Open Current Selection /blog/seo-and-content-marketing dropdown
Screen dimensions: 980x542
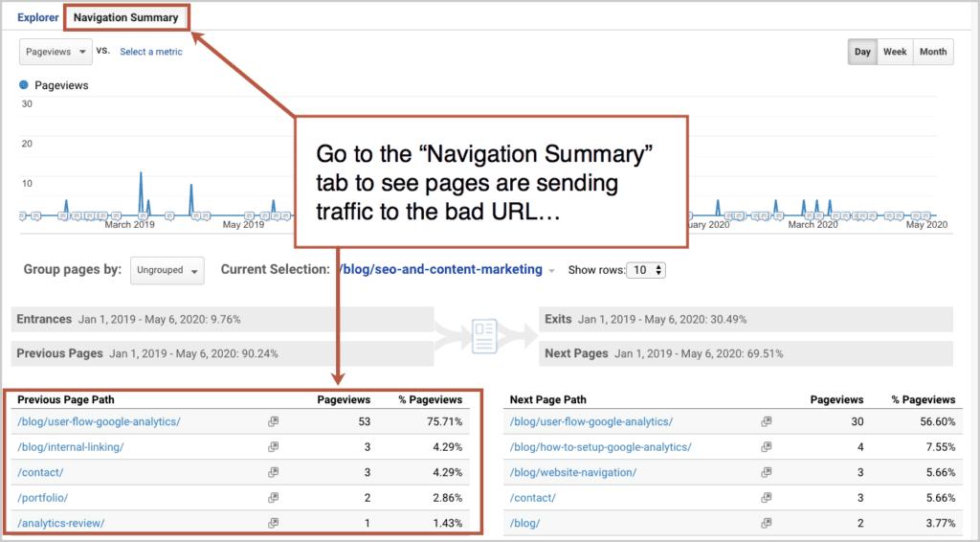tap(447, 269)
